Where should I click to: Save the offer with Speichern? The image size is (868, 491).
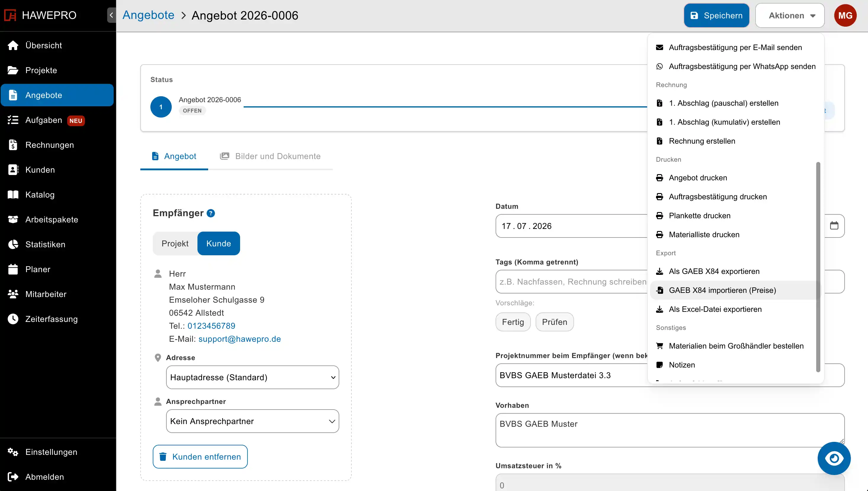click(x=716, y=15)
